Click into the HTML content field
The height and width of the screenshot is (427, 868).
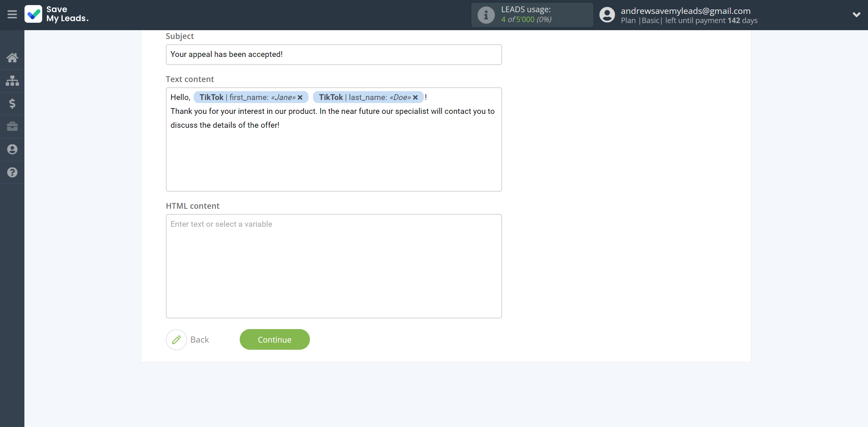pyautogui.click(x=334, y=266)
